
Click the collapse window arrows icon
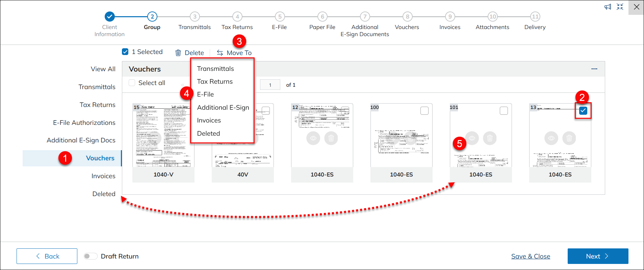pyautogui.click(x=620, y=7)
